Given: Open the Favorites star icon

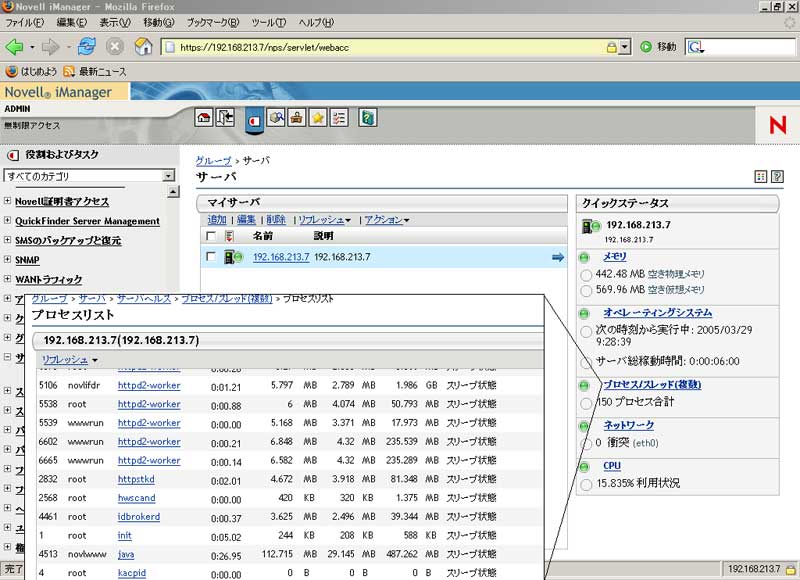Looking at the screenshot, I should (x=318, y=118).
